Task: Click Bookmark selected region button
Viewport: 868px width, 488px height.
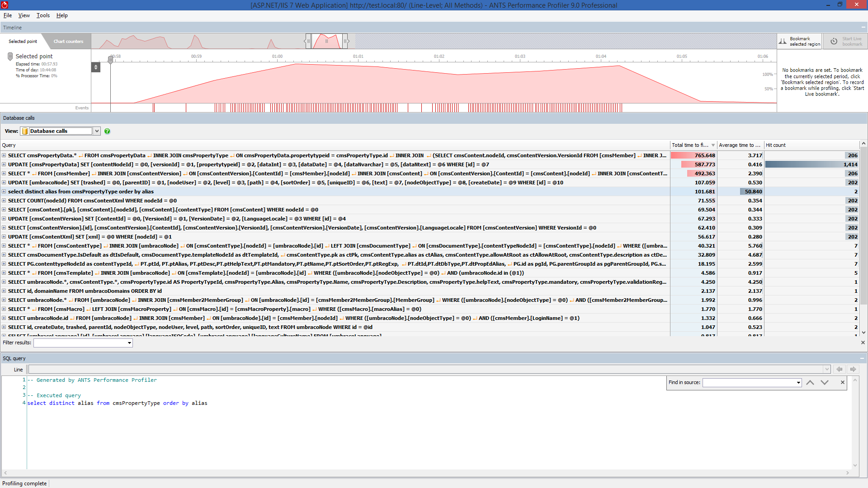Action: coord(799,41)
